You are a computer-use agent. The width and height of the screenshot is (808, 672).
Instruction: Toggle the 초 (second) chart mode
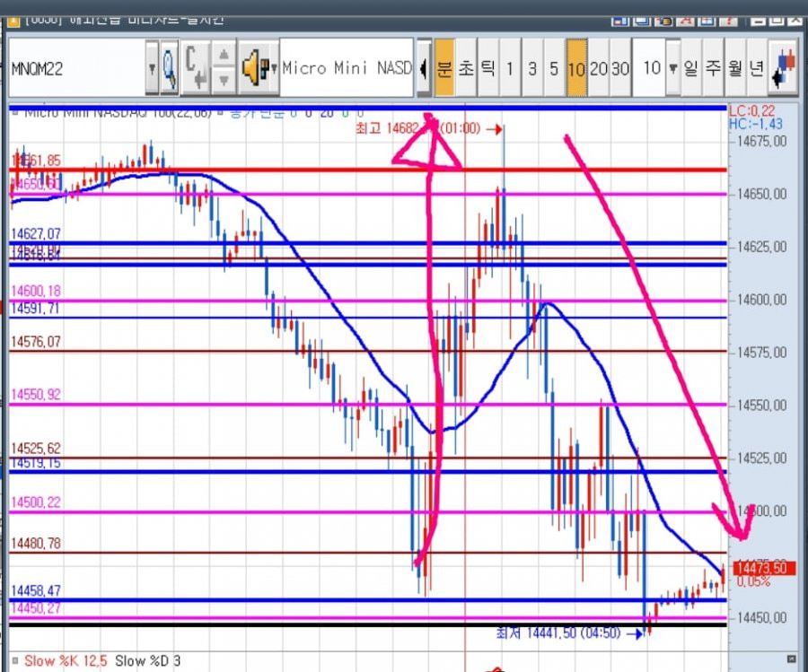(466, 68)
